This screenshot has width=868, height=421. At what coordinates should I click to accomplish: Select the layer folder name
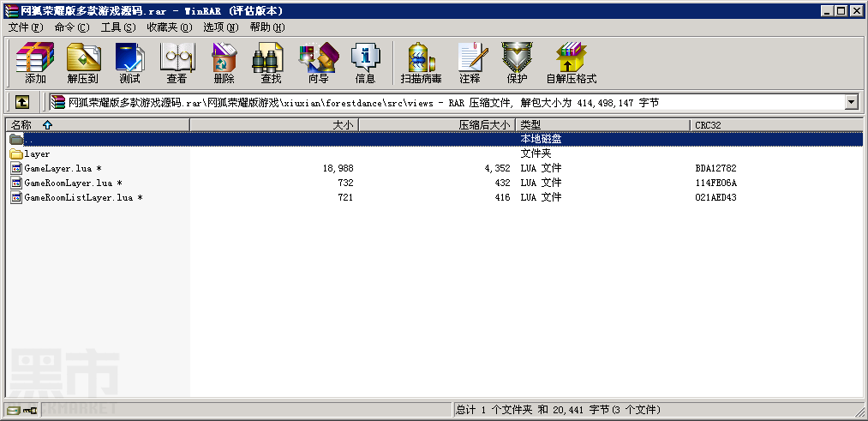tap(37, 154)
